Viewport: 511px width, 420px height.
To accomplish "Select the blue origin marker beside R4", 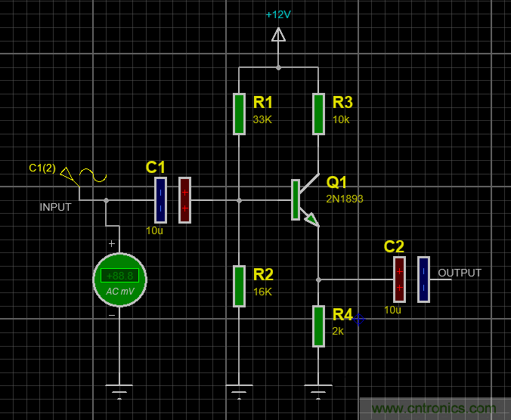I will click(359, 320).
